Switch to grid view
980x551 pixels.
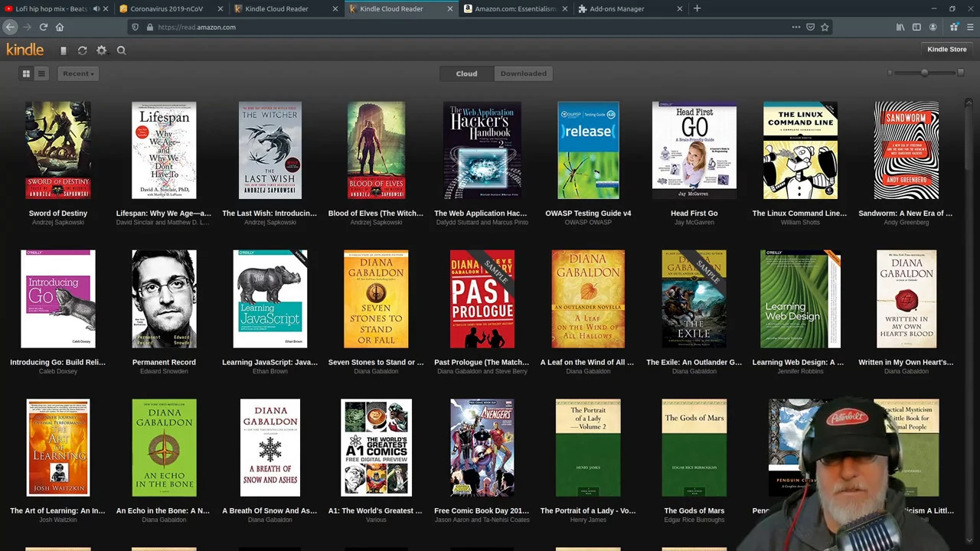tap(26, 73)
